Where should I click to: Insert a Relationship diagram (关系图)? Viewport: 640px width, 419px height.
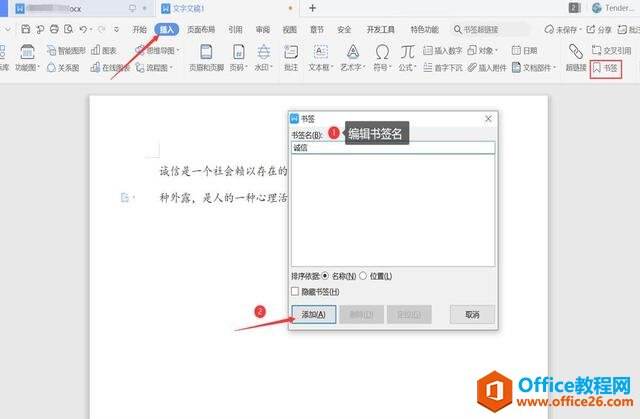(63, 67)
